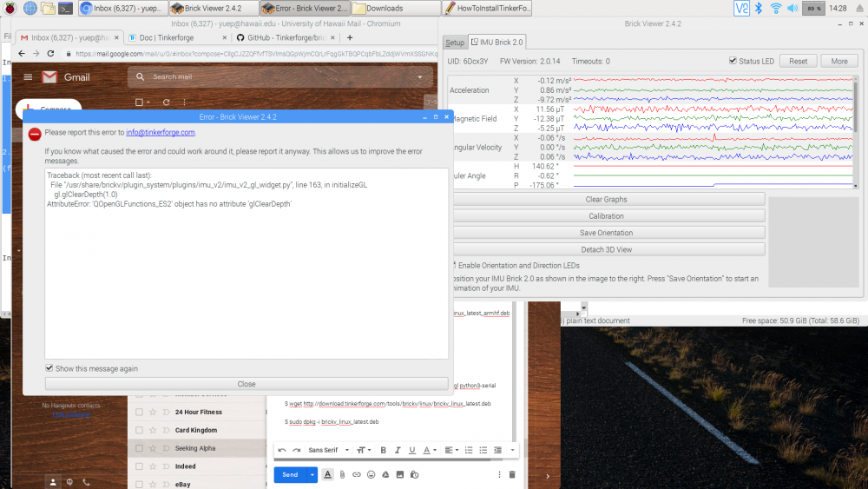The width and height of the screenshot is (868, 489).
Task: Open the text alignment dropdown
Action: click(451, 450)
